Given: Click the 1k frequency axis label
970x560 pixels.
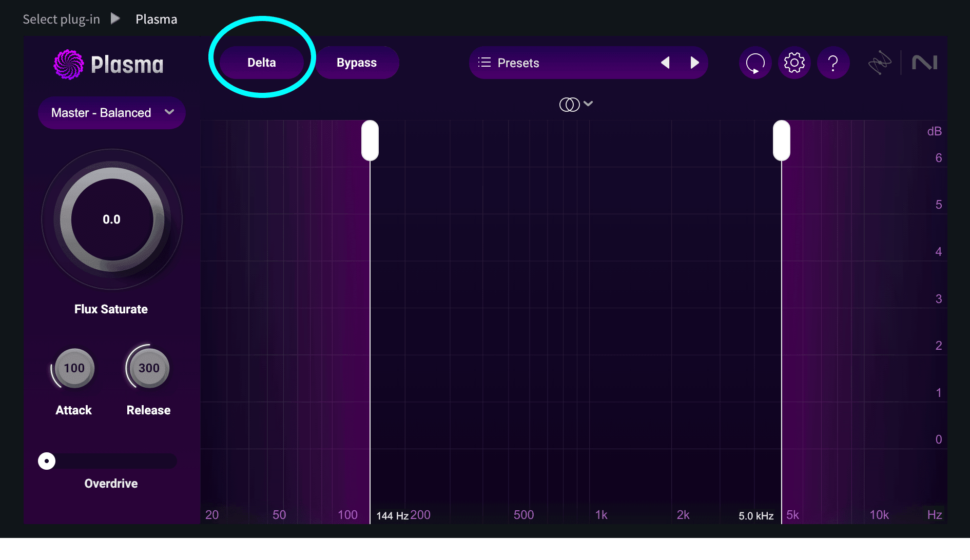Looking at the screenshot, I should pyautogui.click(x=601, y=515).
